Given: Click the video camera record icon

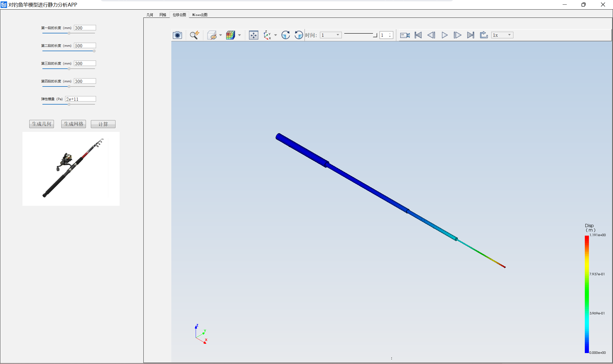Looking at the screenshot, I should pos(405,35).
